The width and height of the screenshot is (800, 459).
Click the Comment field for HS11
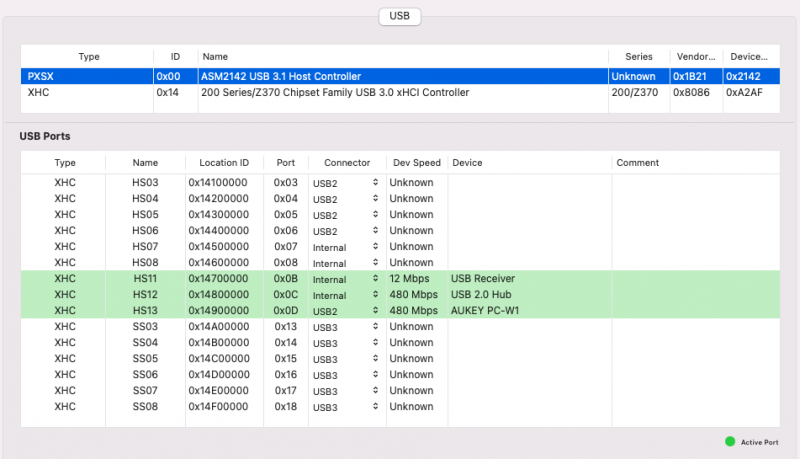click(x=694, y=279)
